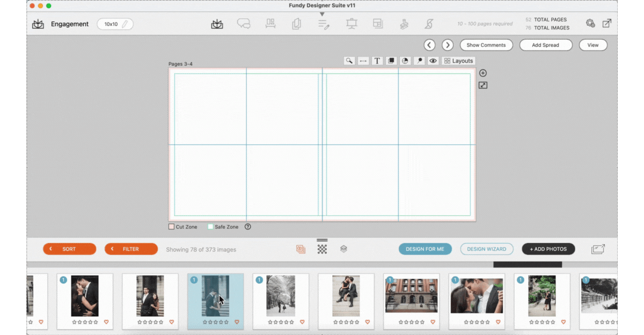644x335 pixels.
Task: Click the export arrow icon top right
Action: click(607, 24)
